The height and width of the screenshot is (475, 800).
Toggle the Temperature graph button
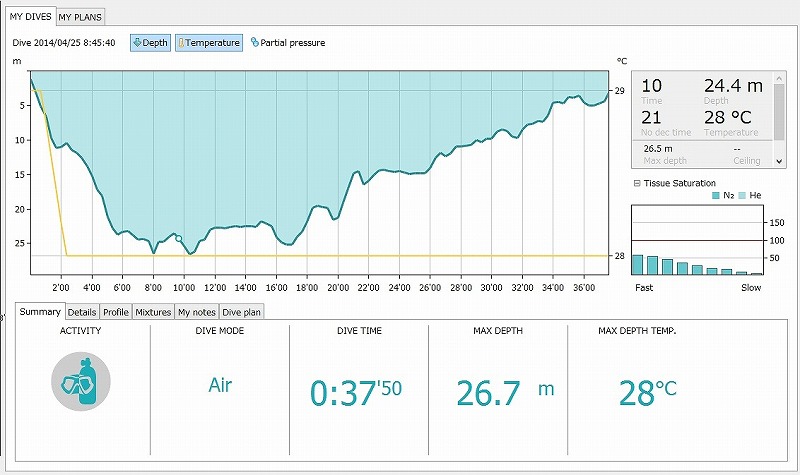(209, 43)
